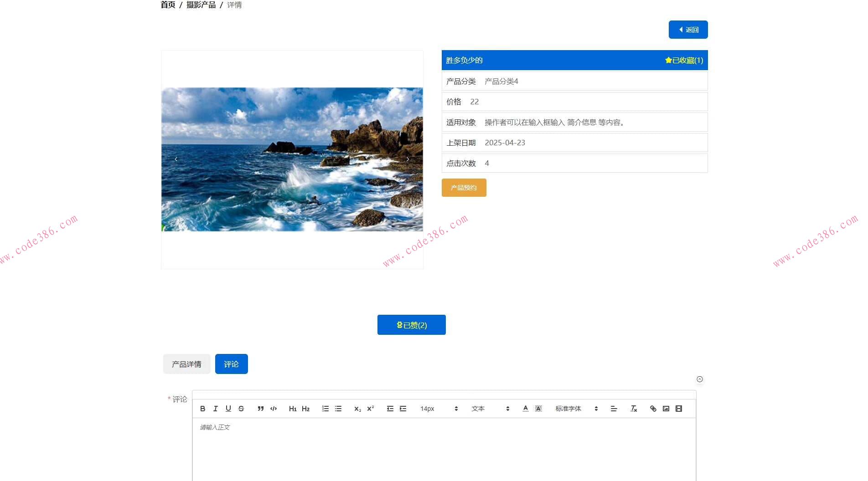Toggle underline formatting in the editor
The width and height of the screenshot is (868, 481).
228,409
